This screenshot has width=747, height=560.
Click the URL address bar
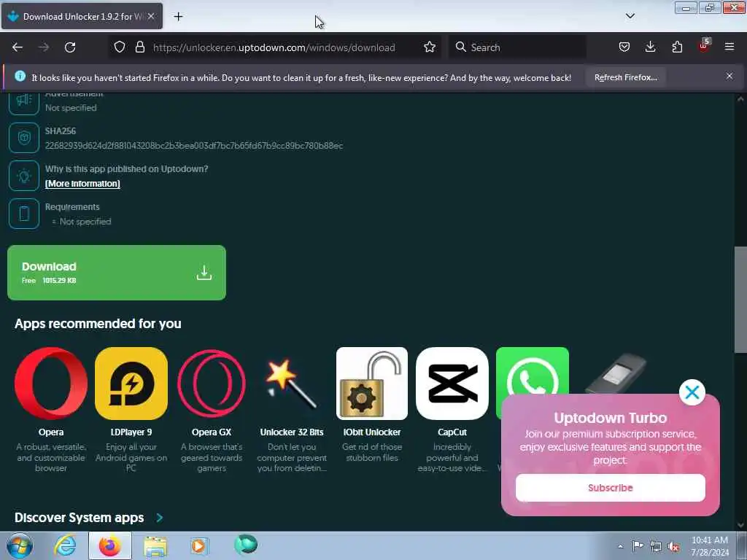coord(274,47)
